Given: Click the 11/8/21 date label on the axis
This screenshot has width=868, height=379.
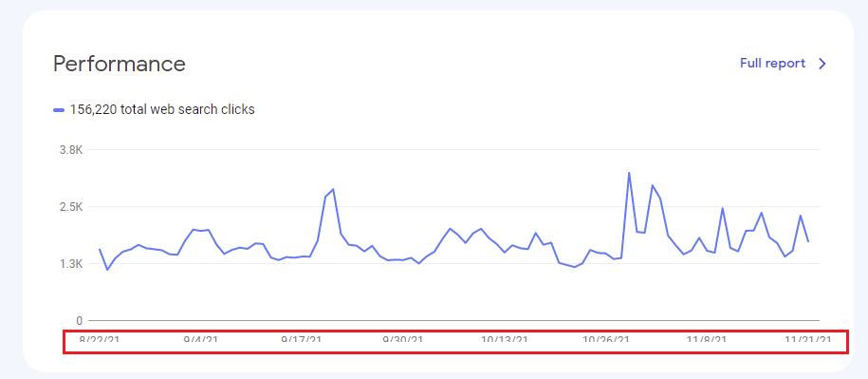Looking at the screenshot, I should 707,338.
